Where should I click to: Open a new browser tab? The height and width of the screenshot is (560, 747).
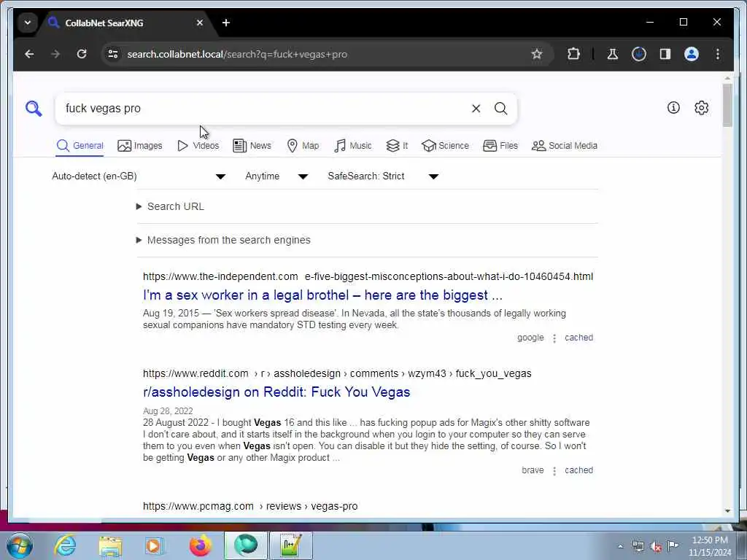tap(226, 23)
